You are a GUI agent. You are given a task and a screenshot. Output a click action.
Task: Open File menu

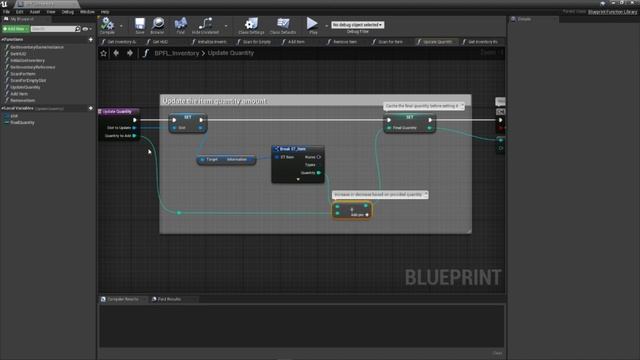click(x=7, y=12)
